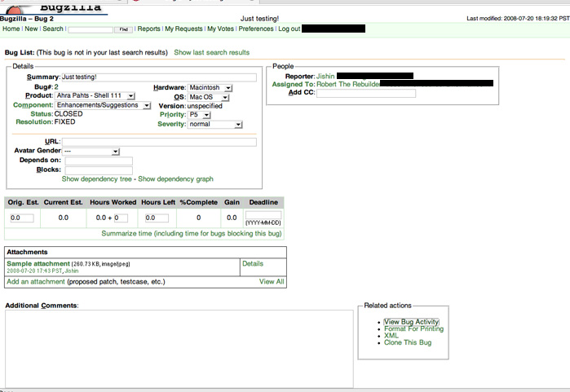Edit the Hours Worked input field

121,218
